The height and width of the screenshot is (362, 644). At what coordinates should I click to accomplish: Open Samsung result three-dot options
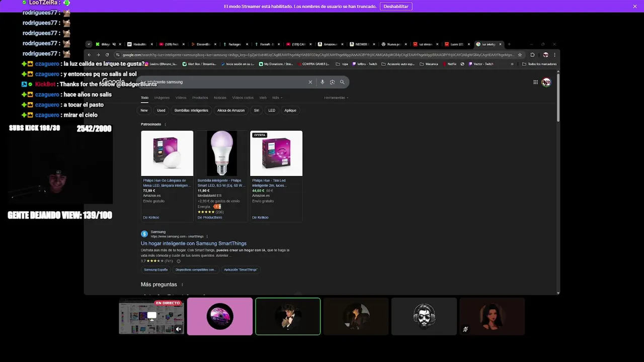click(207, 236)
